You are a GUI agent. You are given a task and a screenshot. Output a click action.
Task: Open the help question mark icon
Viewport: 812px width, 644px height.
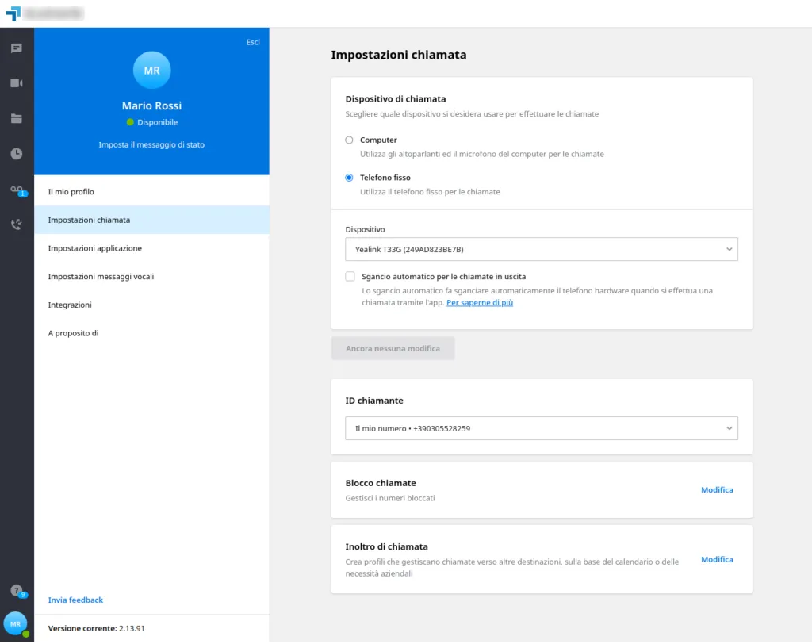[x=17, y=591]
